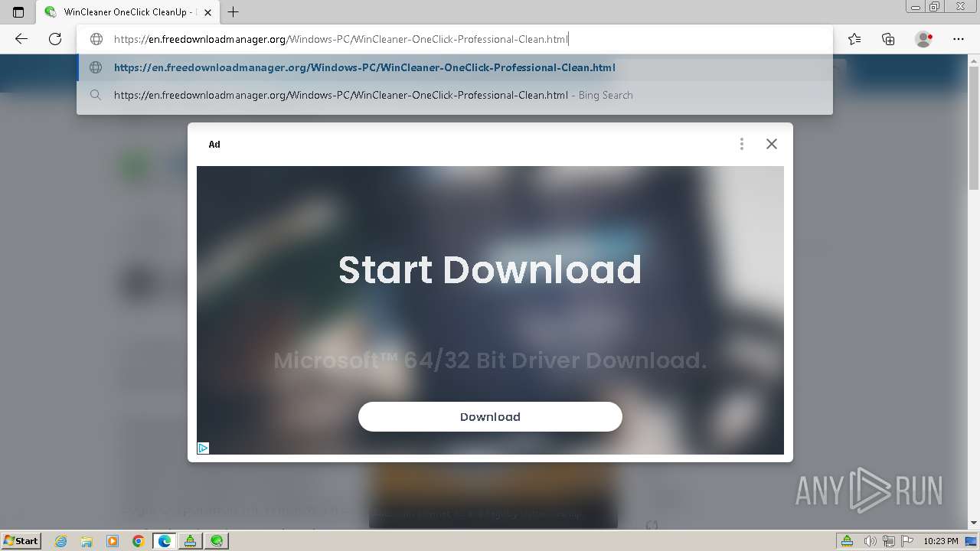Click the white Download button in ad
The image size is (980, 551).
coord(490,416)
